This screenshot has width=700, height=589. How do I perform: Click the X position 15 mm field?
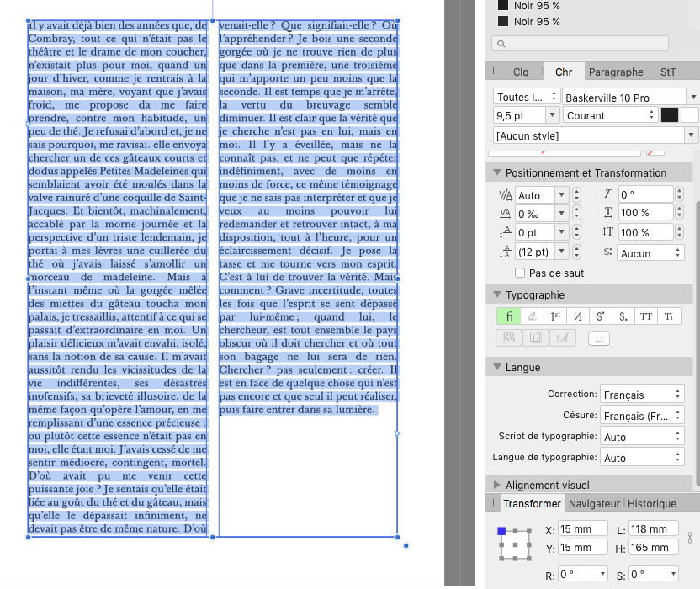click(582, 528)
